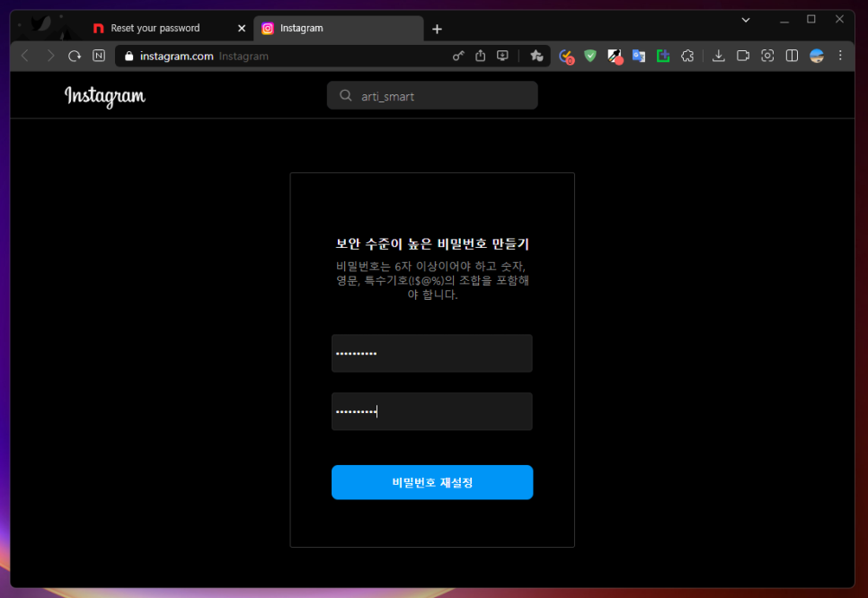Open browser downloads icon
Screen dimensions: 868x598
719,56
